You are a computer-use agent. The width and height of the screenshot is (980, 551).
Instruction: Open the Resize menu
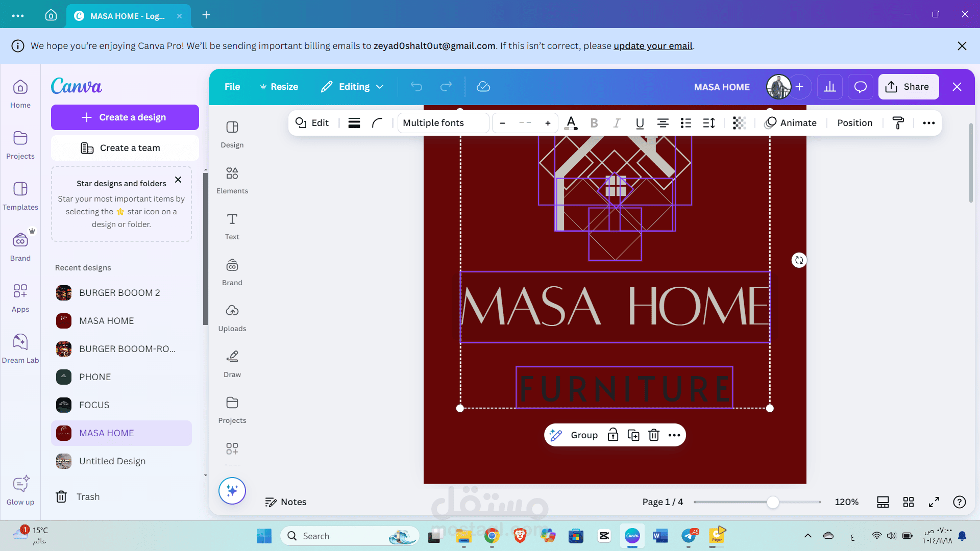(279, 87)
